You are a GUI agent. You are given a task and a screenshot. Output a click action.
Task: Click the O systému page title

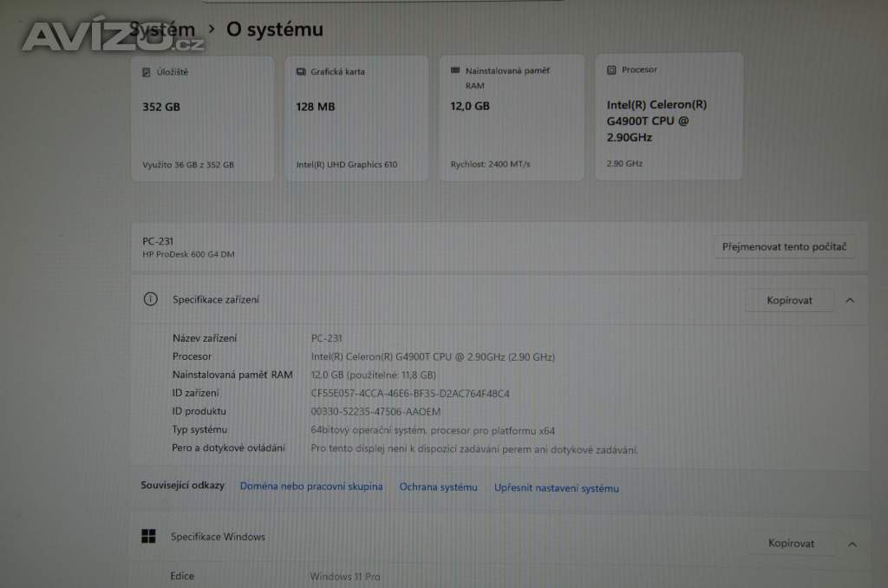[274, 29]
